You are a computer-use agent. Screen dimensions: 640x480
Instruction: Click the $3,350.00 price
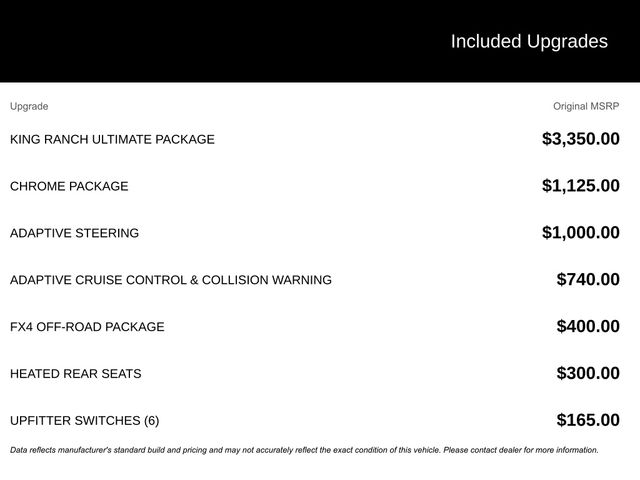coord(580,139)
